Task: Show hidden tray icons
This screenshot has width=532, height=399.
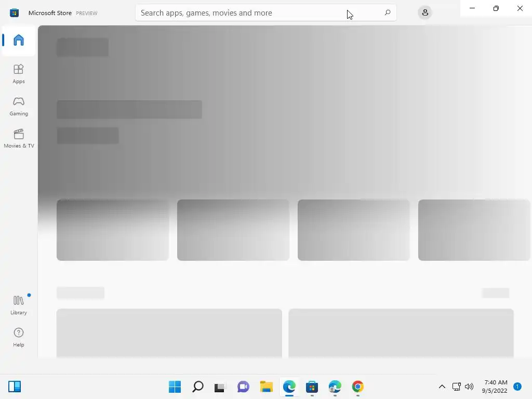Action: (x=442, y=387)
